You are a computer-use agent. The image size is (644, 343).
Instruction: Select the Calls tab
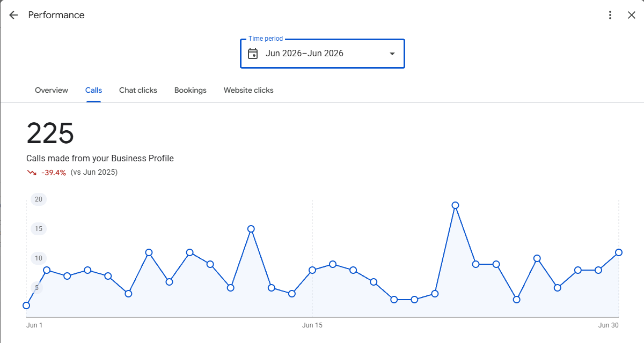(93, 90)
